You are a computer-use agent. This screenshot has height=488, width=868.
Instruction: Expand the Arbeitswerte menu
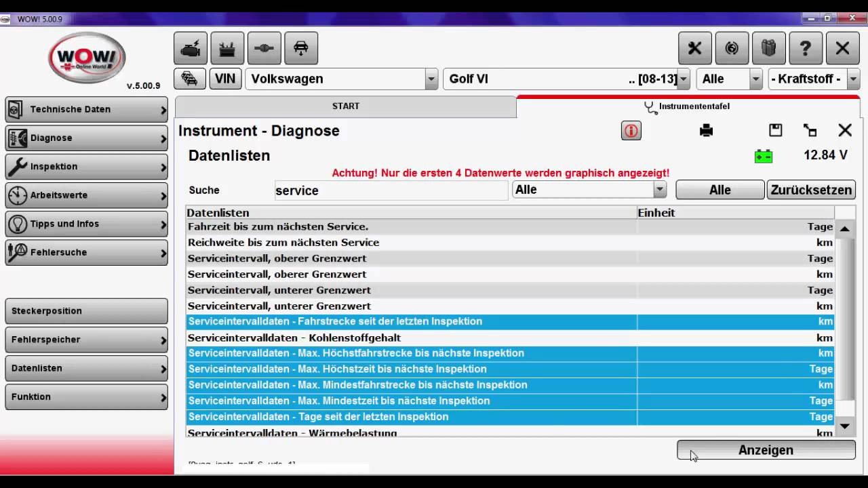(x=87, y=195)
